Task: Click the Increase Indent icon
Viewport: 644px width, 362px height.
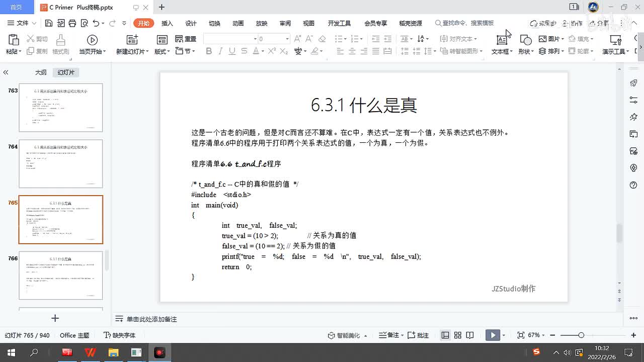Action: (x=387, y=39)
